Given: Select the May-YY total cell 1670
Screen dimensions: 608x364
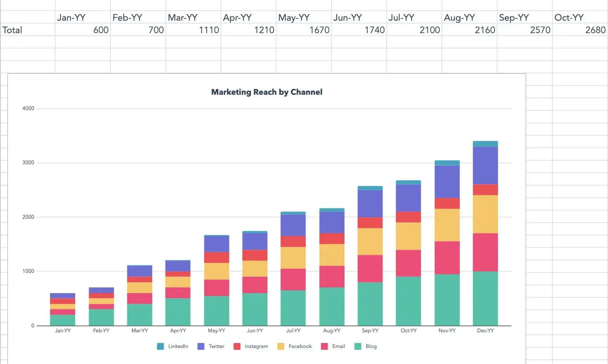Looking at the screenshot, I should point(304,30).
